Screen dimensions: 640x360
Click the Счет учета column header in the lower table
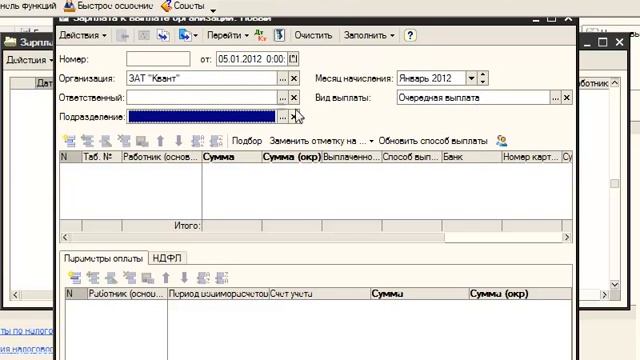point(319,294)
